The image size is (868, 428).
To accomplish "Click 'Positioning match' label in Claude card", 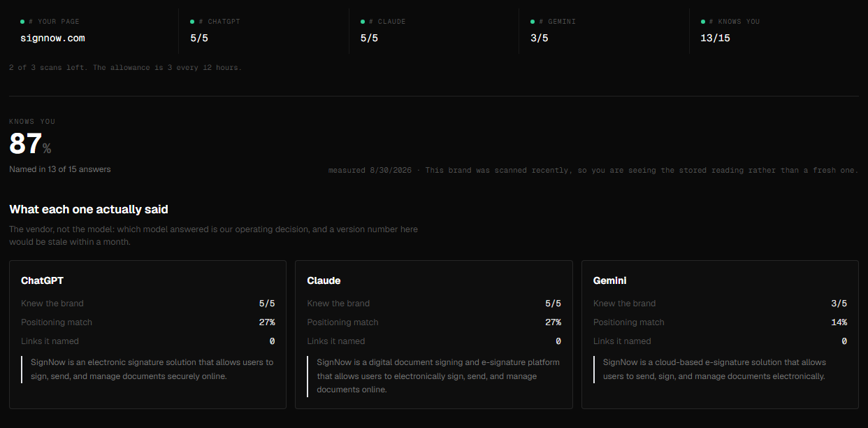I will [342, 322].
